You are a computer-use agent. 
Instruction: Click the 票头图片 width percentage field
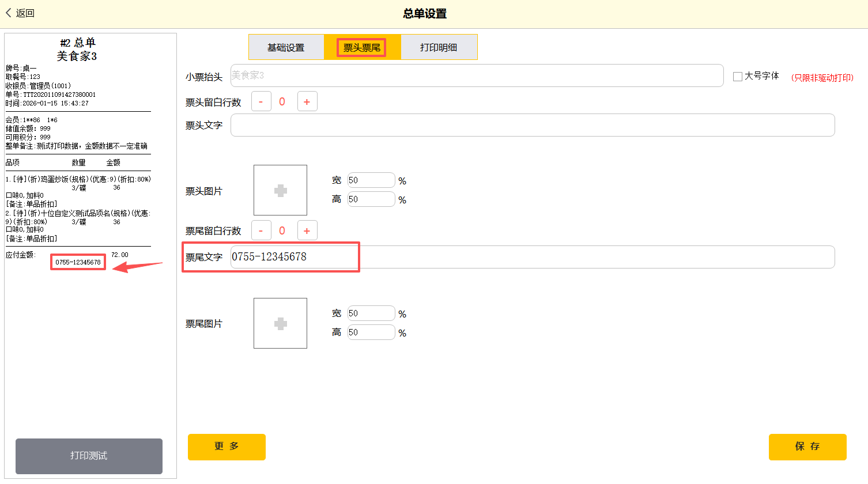(371, 180)
